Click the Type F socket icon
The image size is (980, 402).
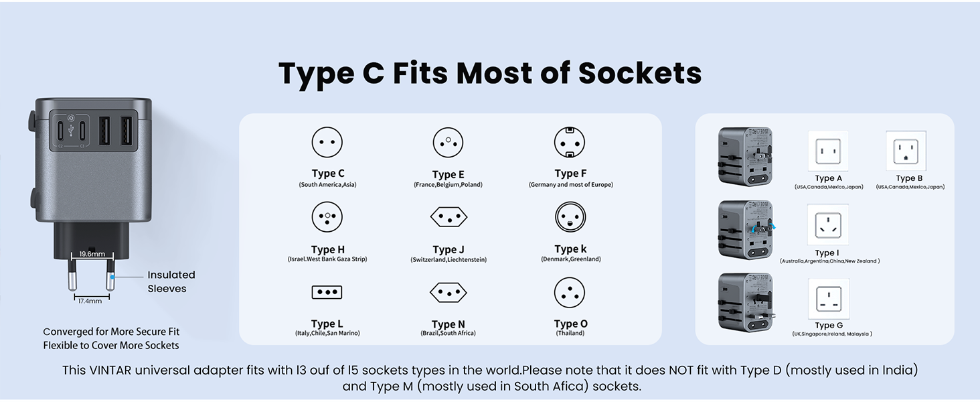pyautogui.click(x=570, y=143)
